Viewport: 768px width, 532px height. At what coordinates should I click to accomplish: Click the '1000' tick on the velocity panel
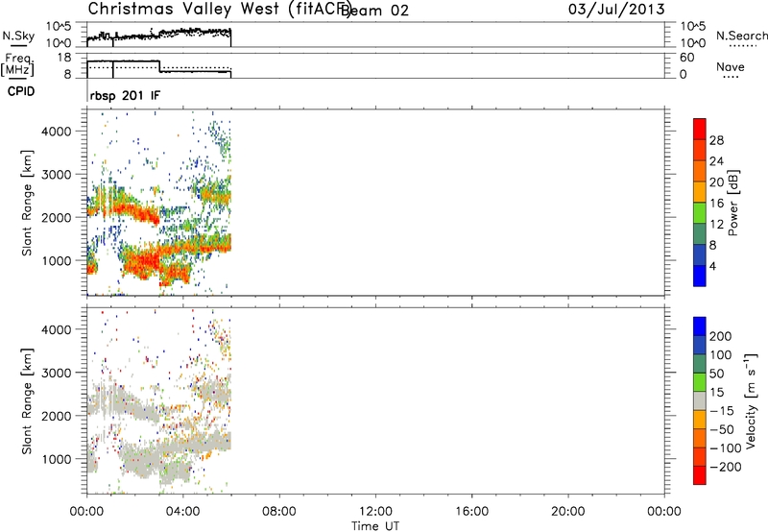57,459
